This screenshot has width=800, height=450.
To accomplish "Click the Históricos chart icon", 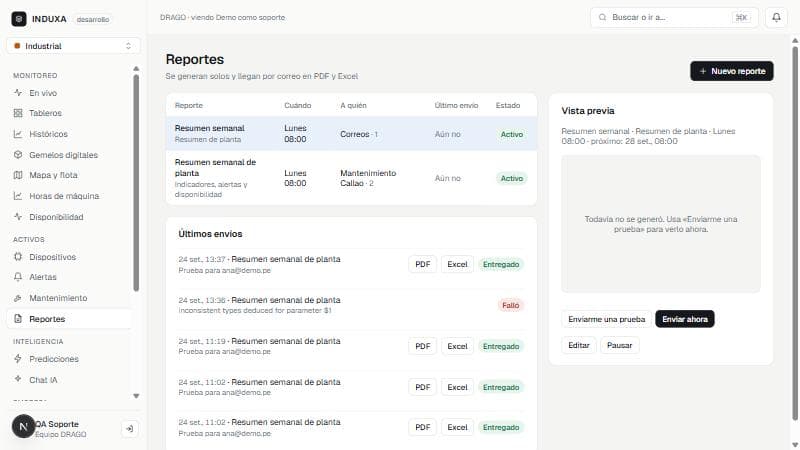I will click(x=18, y=134).
